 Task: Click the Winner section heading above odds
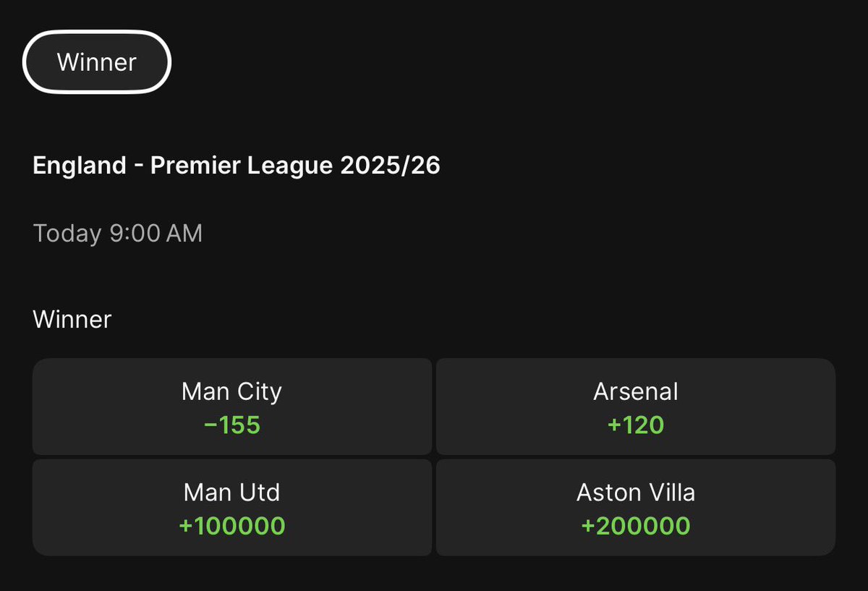coord(72,319)
